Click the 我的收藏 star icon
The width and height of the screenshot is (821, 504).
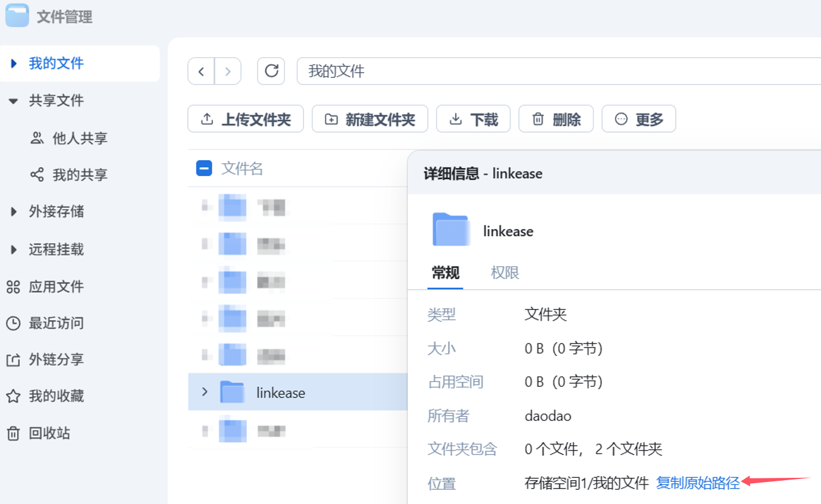point(13,396)
